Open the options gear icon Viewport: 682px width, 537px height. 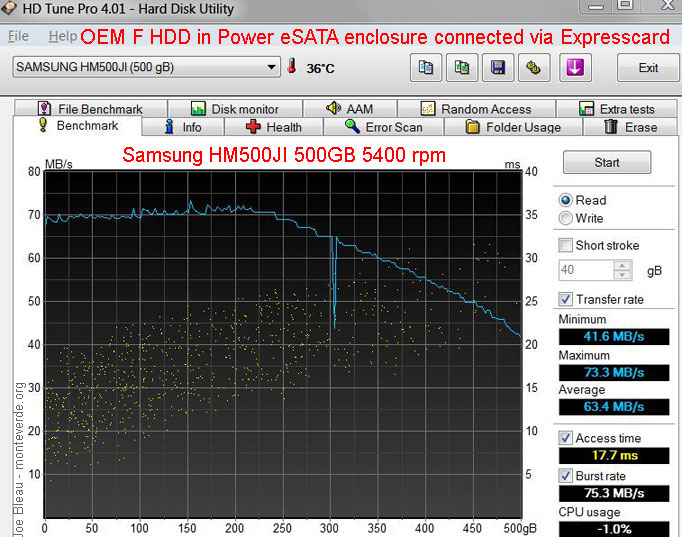[x=534, y=67]
